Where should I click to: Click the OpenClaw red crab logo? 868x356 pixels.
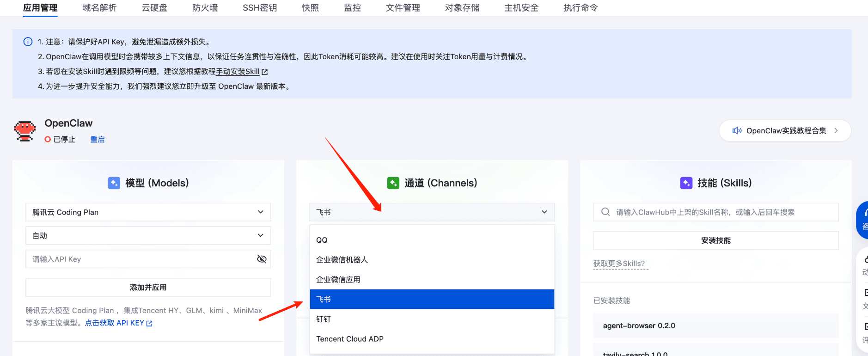coord(25,131)
